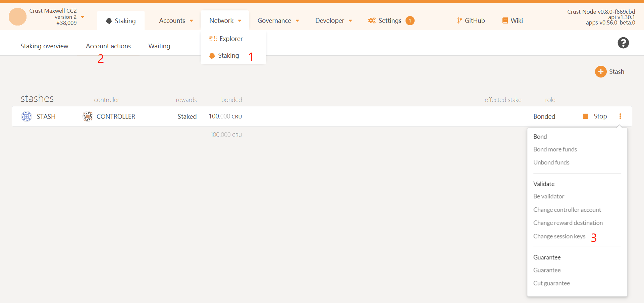Switch to Staking overview tab
Image resolution: width=644 pixels, height=303 pixels.
44,46
